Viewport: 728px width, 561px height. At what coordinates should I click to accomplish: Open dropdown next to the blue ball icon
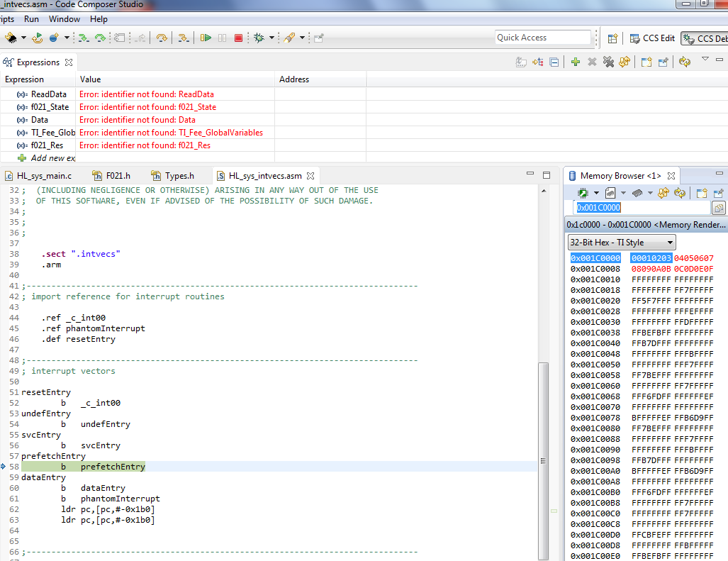point(67,38)
